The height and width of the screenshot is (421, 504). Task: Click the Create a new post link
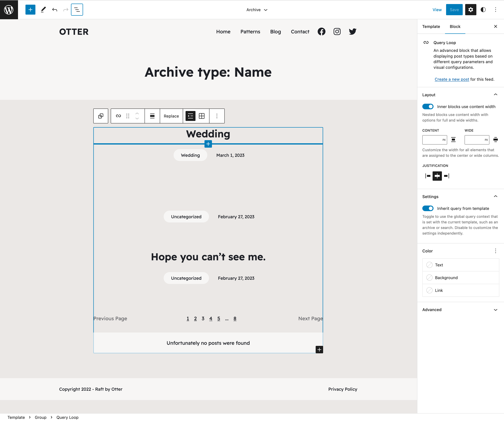tap(452, 79)
